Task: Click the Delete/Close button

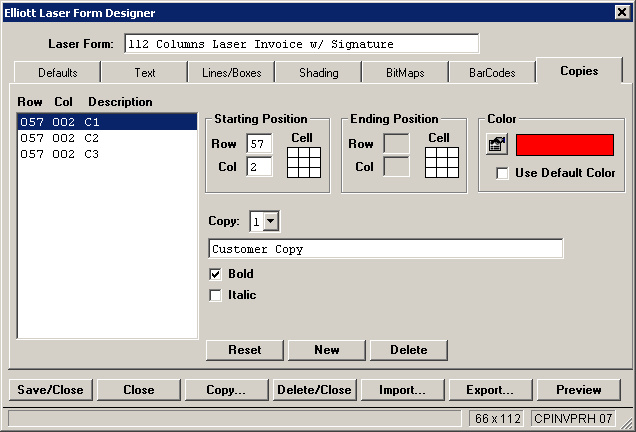Action: coord(314,390)
